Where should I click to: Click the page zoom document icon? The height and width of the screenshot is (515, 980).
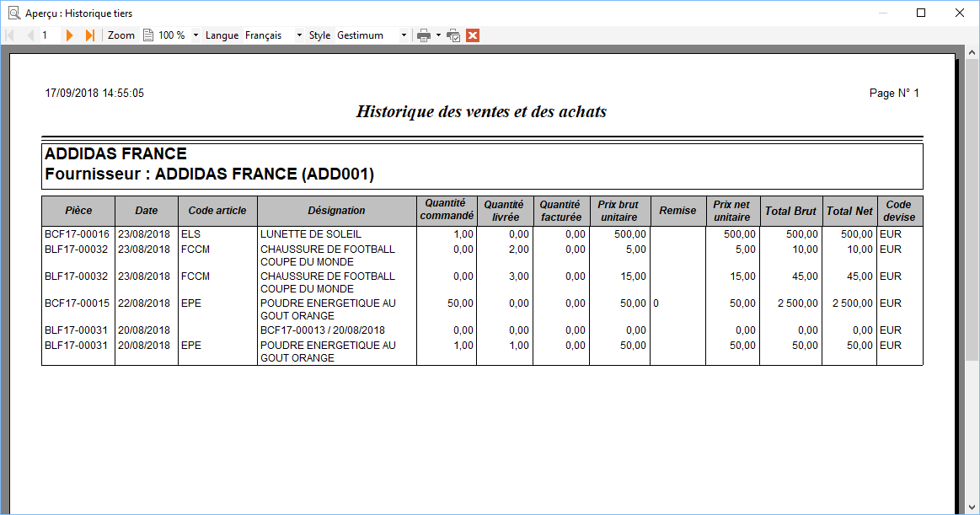(x=148, y=35)
